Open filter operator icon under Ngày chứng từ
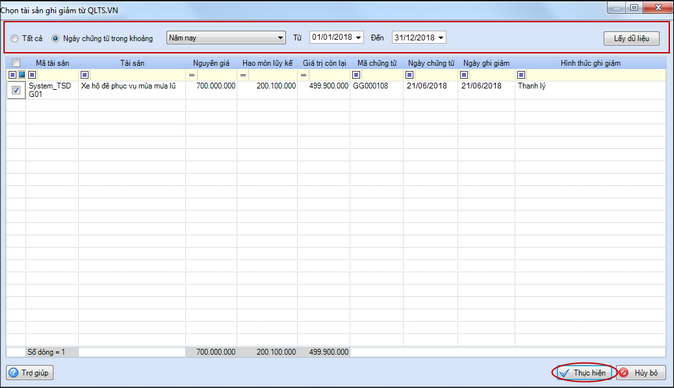Image resolution: width=674 pixels, height=388 pixels. point(409,75)
